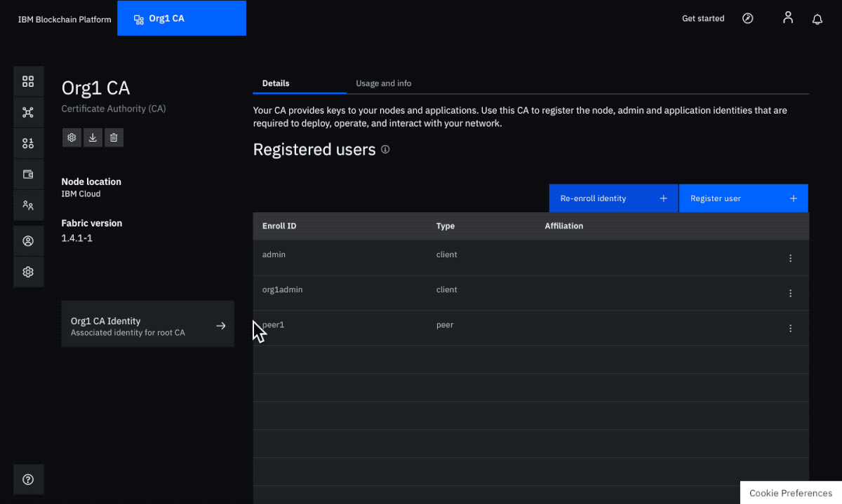Image resolution: width=842 pixels, height=504 pixels.
Task: Click the Affiliation column header
Action: (564, 226)
